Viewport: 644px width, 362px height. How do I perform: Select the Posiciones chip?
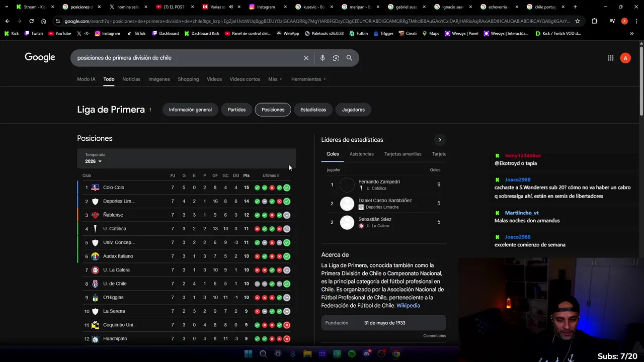pos(273,110)
